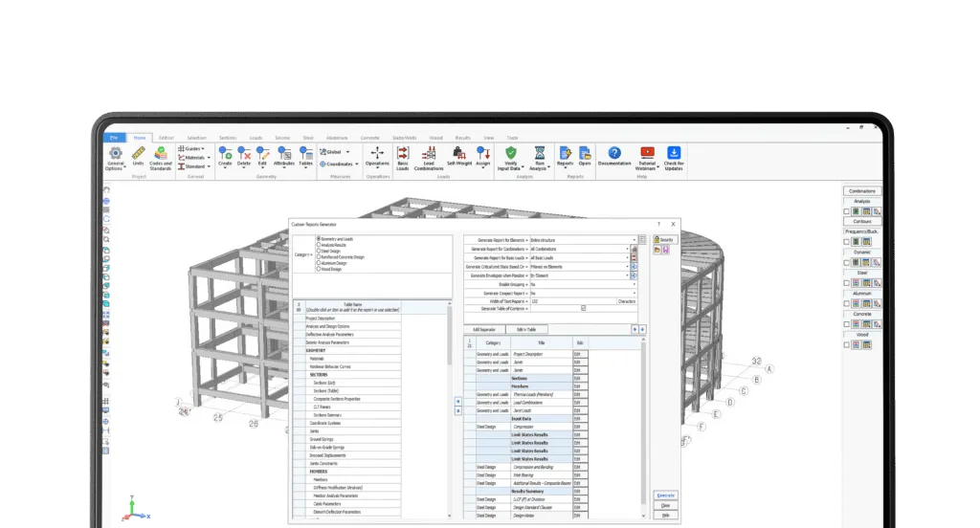Open the Units tool
This screenshot has width=980, height=528.
point(138,156)
